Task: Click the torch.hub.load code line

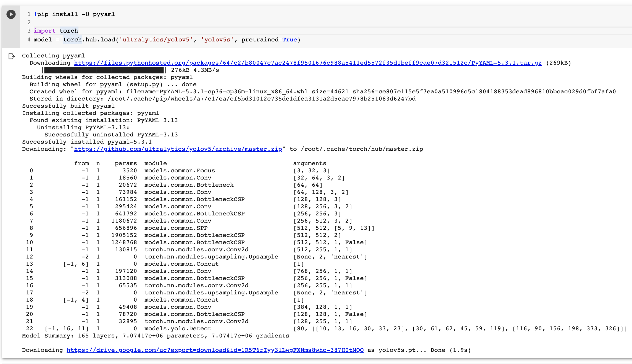Action: tap(167, 40)
